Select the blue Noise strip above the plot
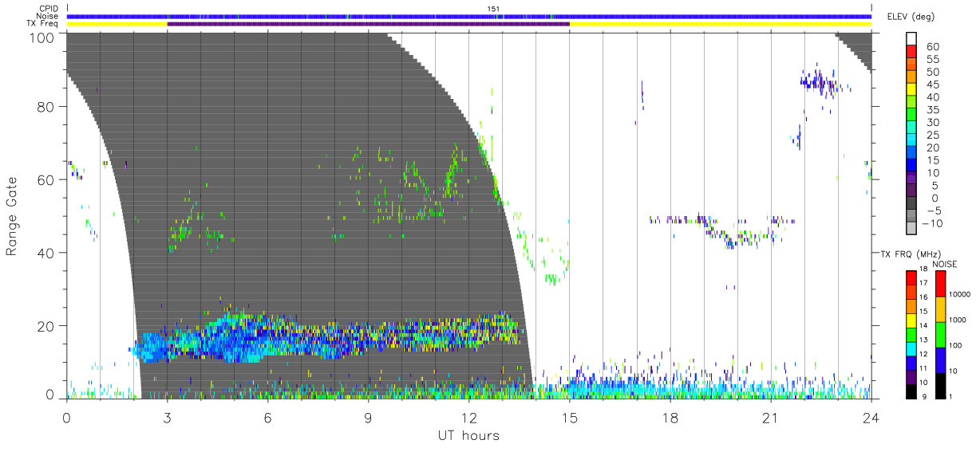This screenshot has width=980, height=452. tap(469, 16)
